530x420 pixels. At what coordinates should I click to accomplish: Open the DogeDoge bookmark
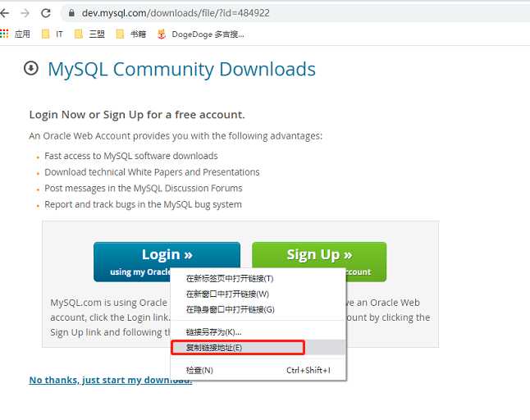[201, 34]
